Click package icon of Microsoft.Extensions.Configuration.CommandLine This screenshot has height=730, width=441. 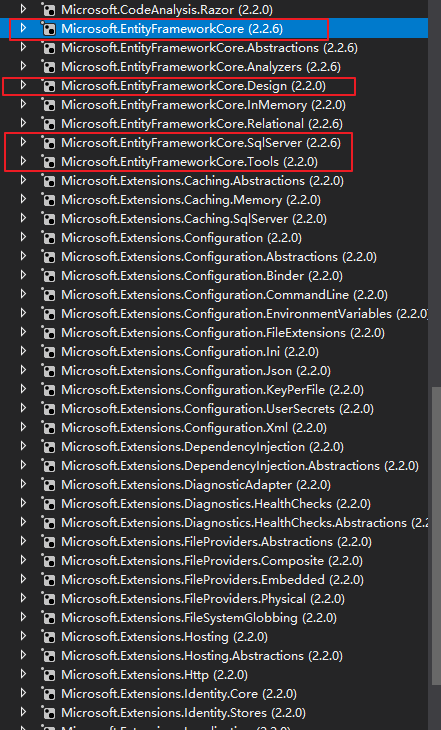click(x=48, y=295)
